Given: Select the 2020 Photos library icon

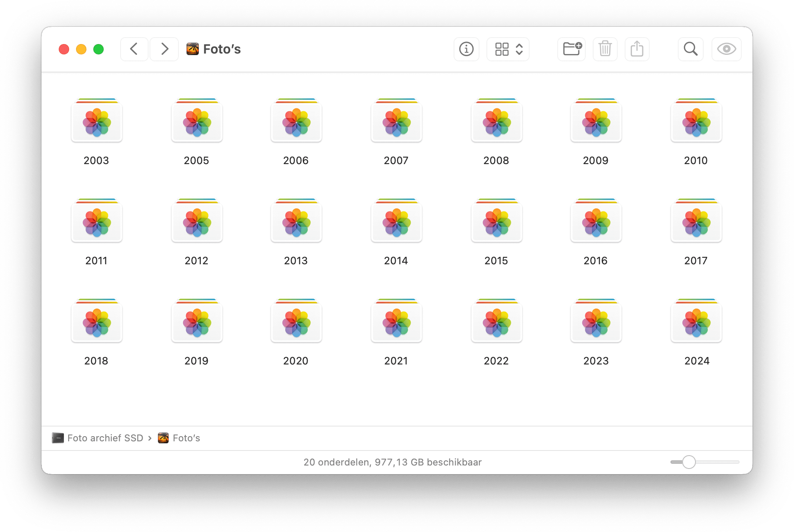Looking at the screenshot, I should [x=296, y=321].
